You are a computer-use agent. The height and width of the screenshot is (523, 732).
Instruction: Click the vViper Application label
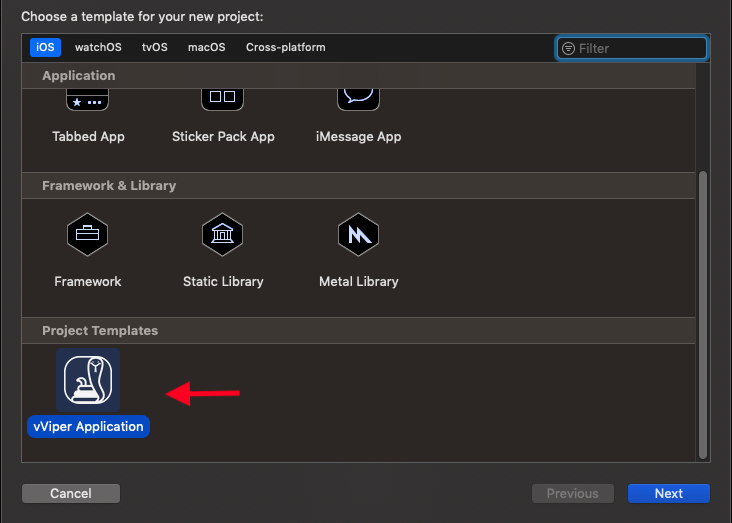(88, 427)
